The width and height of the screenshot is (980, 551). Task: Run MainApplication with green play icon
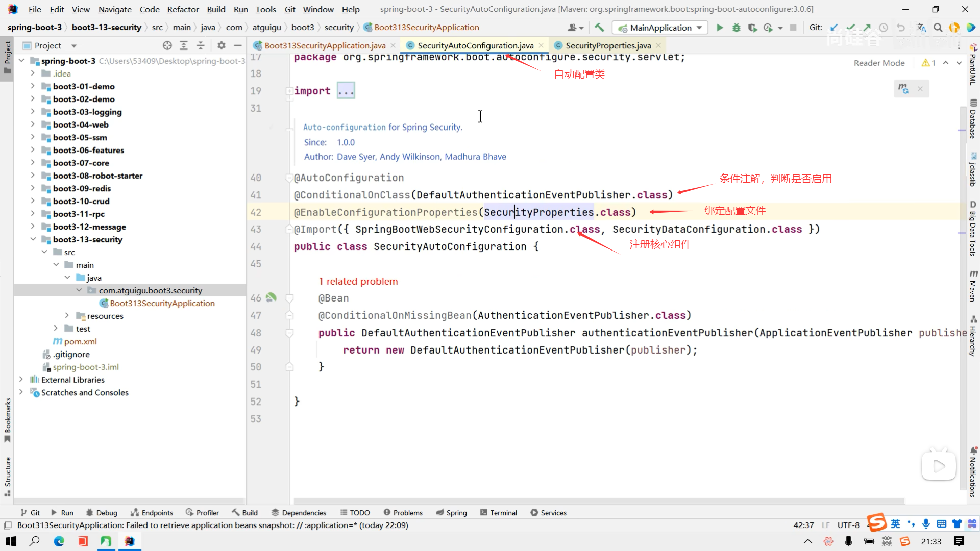pyautogui.click(x=720, y=28)
